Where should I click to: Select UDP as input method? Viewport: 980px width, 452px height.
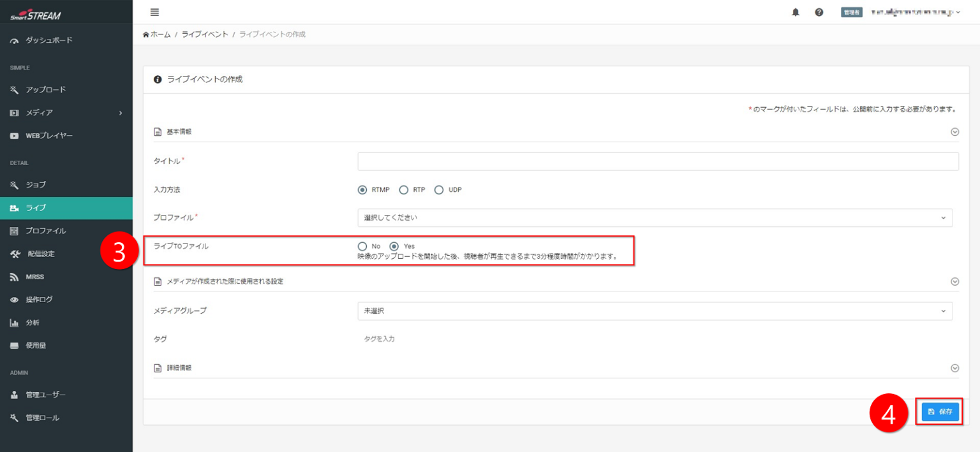coord(438,190)
